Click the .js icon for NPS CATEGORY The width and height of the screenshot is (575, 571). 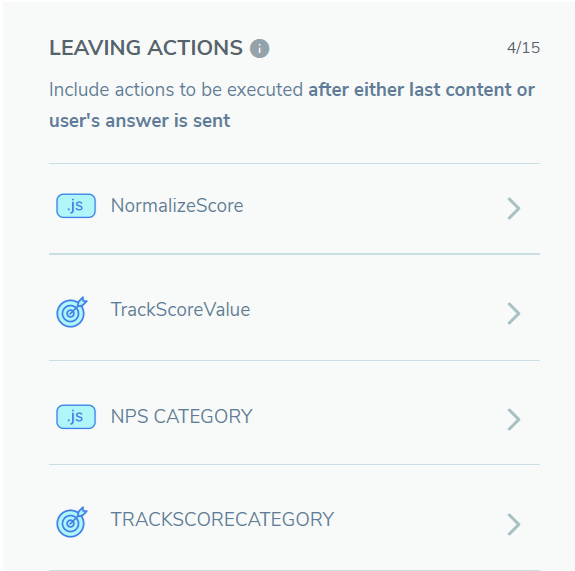click(x=76, y=417)
